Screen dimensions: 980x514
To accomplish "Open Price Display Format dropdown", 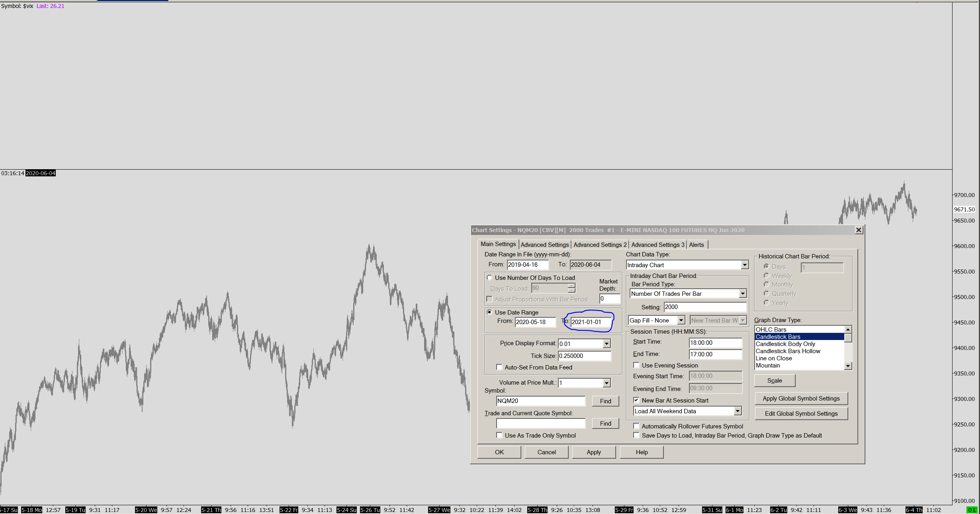I will click(x=606, y=344).
